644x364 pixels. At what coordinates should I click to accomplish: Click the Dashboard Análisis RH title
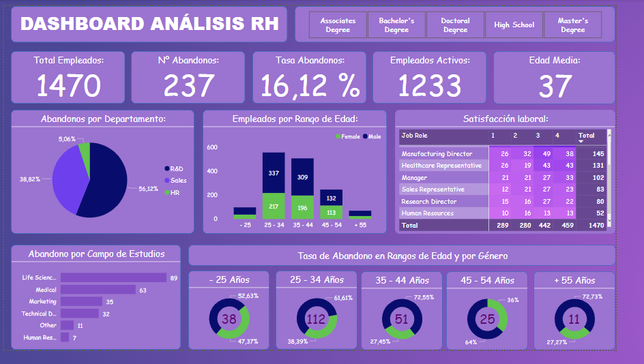[x=149, y=23]
